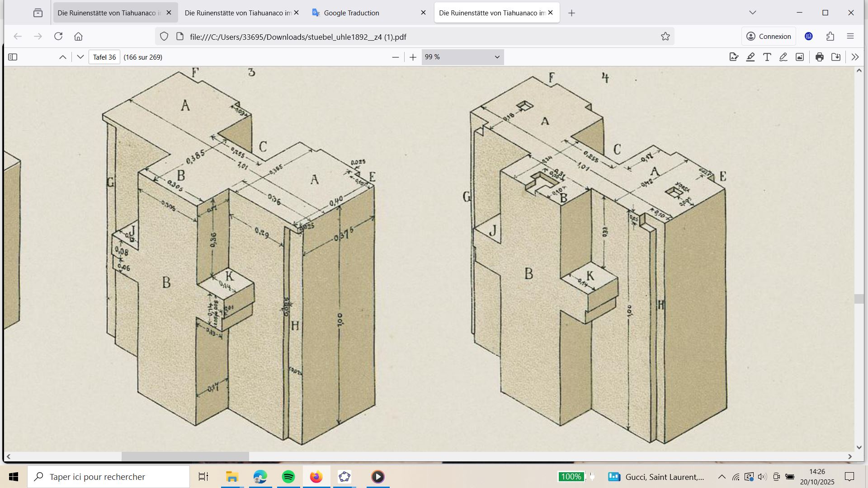Select the freehand draw tool
This screenshot has height=488, width=868.
[783, 57]
